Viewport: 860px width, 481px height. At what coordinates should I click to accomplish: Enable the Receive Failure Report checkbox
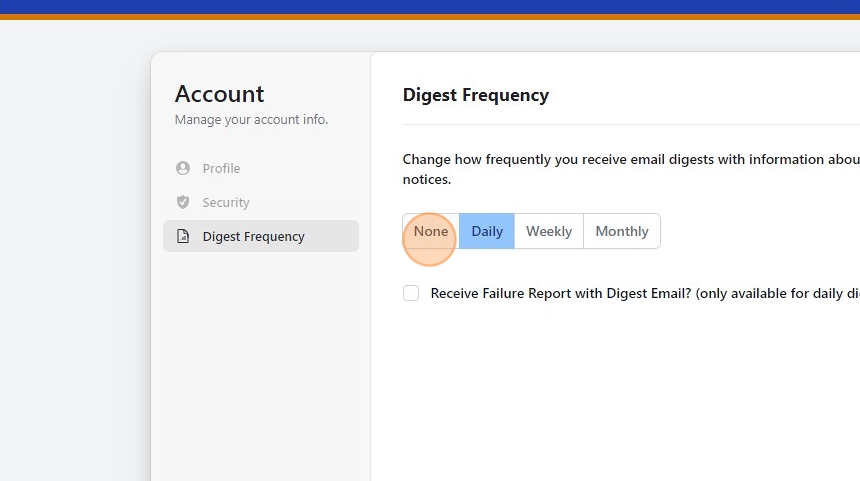(x=411, y=293)
